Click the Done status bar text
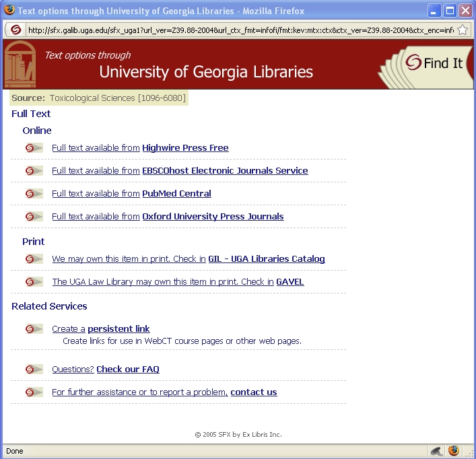This screenshot has width=476, height=459. [x=15, y=451]
